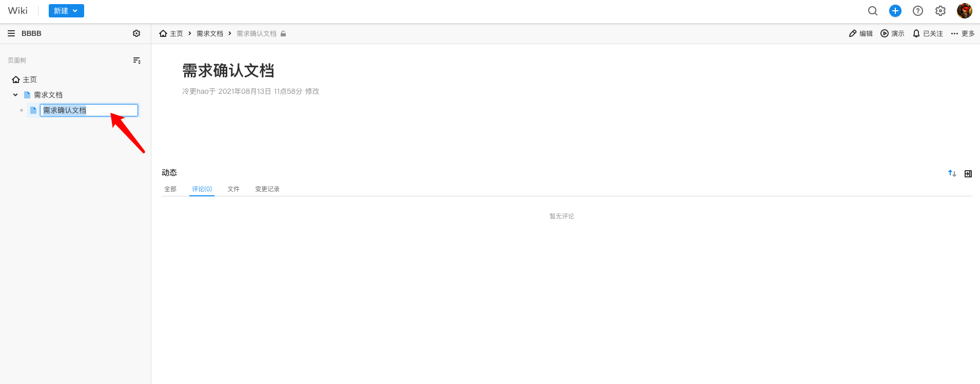Open BBBB space settings gear
Screen dimensions: 980x384
pyautogui.click(x=136, y=33)
